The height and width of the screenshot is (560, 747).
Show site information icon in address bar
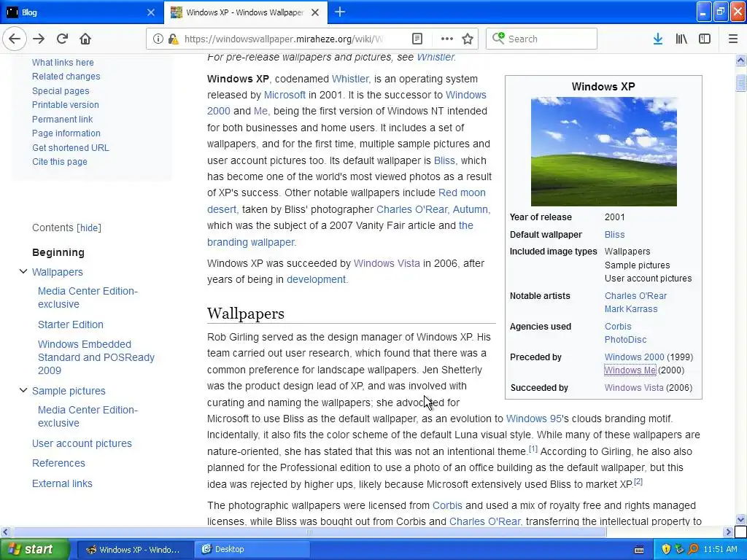[158, 39]
